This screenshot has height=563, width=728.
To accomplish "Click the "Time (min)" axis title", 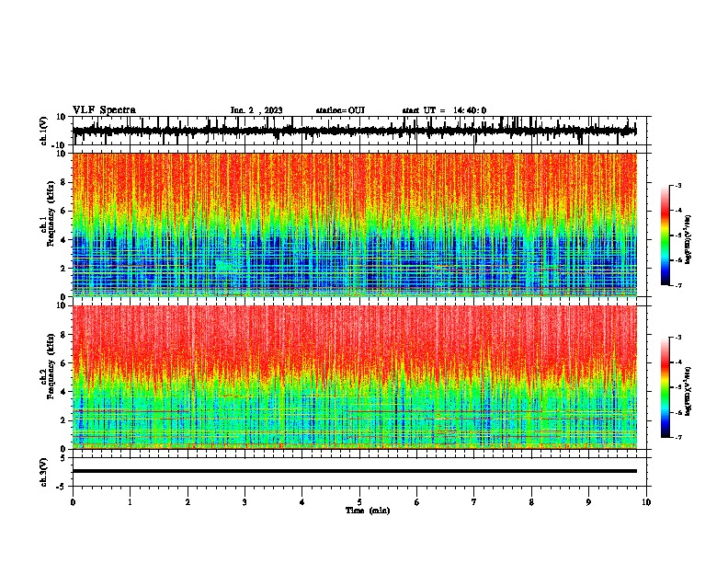I will tap(368, 511).
